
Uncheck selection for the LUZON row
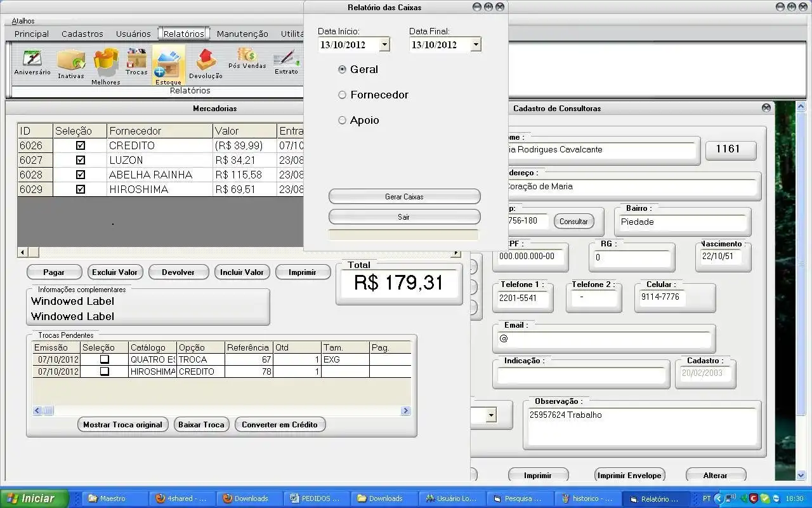[81, 160]
